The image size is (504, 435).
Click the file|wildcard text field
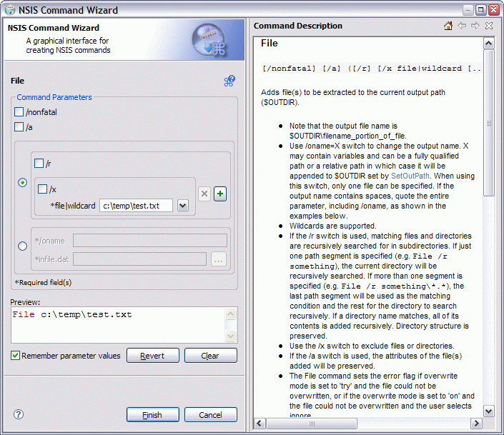(x=137, y=206)
